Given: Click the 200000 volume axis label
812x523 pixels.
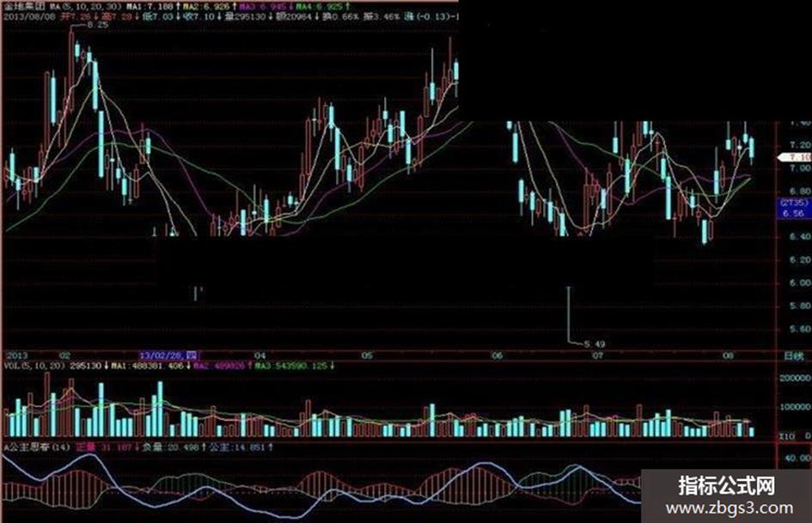Looking at the screenshot, I should pyautogui.click(x=795, y=378).
